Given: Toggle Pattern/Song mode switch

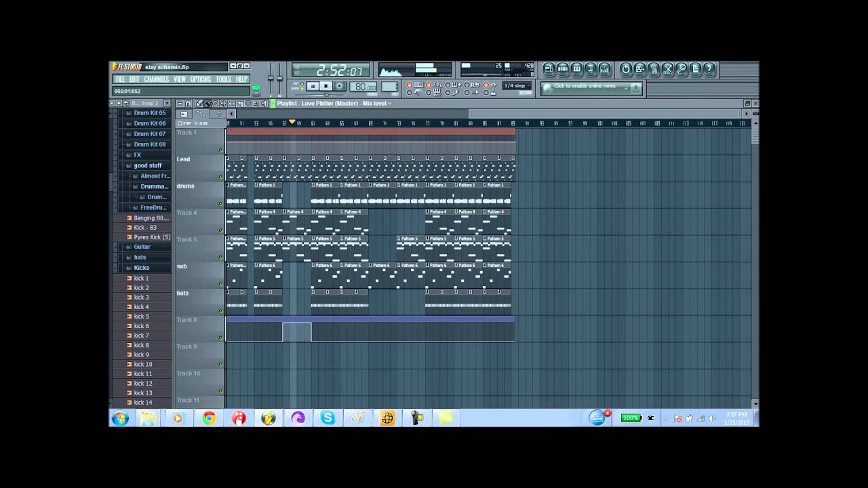Looking at the screenshot, I should pyautogui.click(x=302, y=86).
